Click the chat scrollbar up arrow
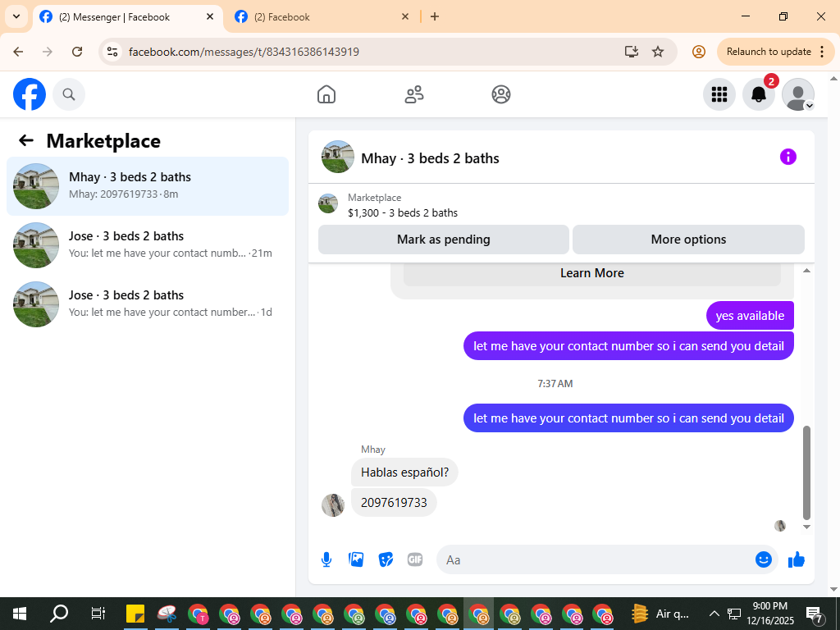The image size is (840, 630). tap(807, 271)
